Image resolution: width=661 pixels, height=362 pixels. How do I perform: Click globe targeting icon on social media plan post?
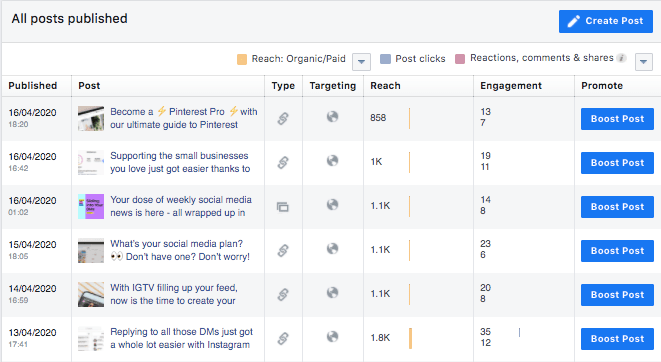[333, 249]
